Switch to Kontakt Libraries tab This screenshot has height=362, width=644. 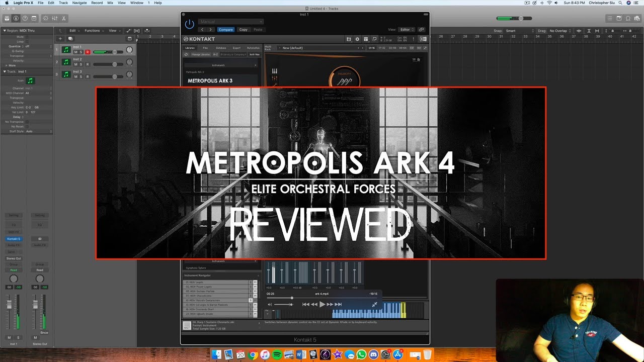coord(190,48)
